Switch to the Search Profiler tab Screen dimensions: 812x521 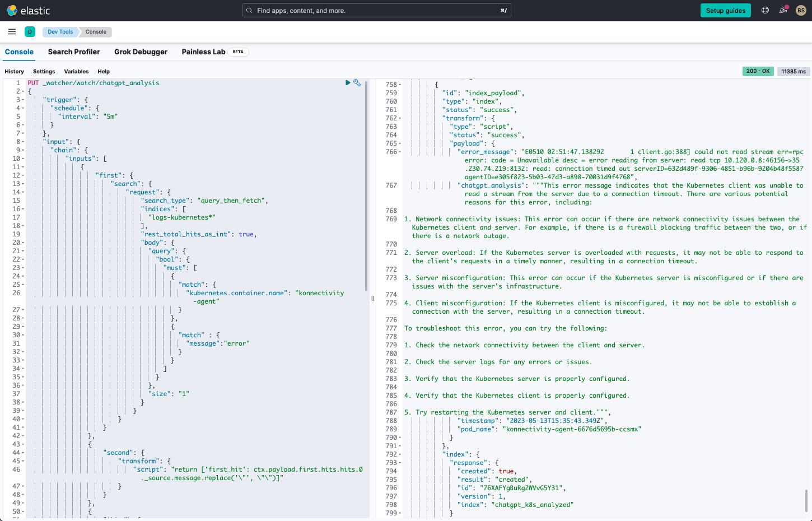click(74, 52)
